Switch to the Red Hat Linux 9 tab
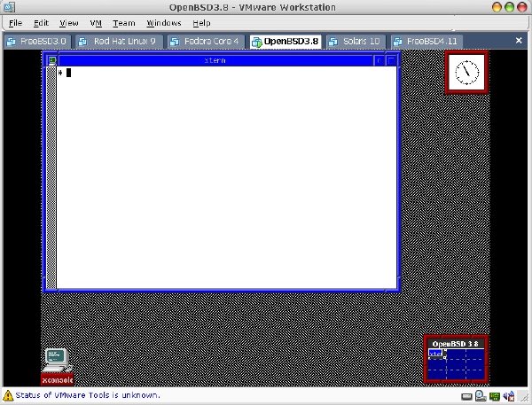 click(119, 42)
